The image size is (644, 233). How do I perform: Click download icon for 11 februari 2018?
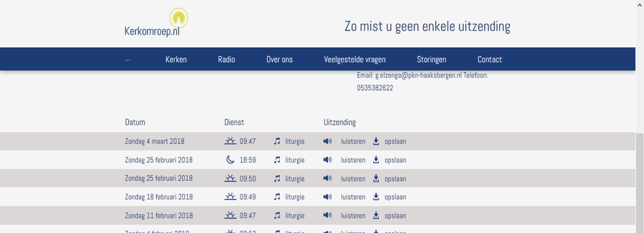tap(376, 215)
